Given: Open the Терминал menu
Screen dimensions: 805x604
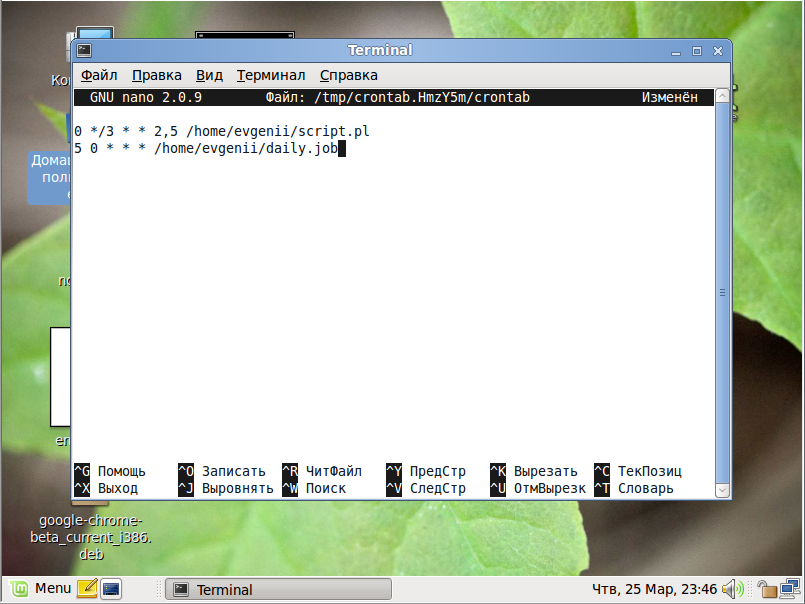Looking at the screenshot, I should [271, 75].
